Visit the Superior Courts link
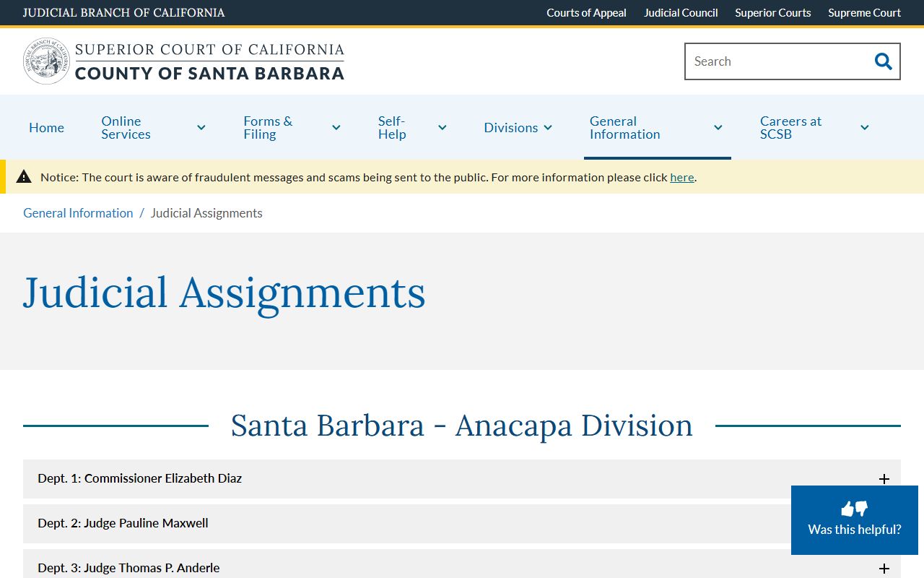 coord(773,13)
